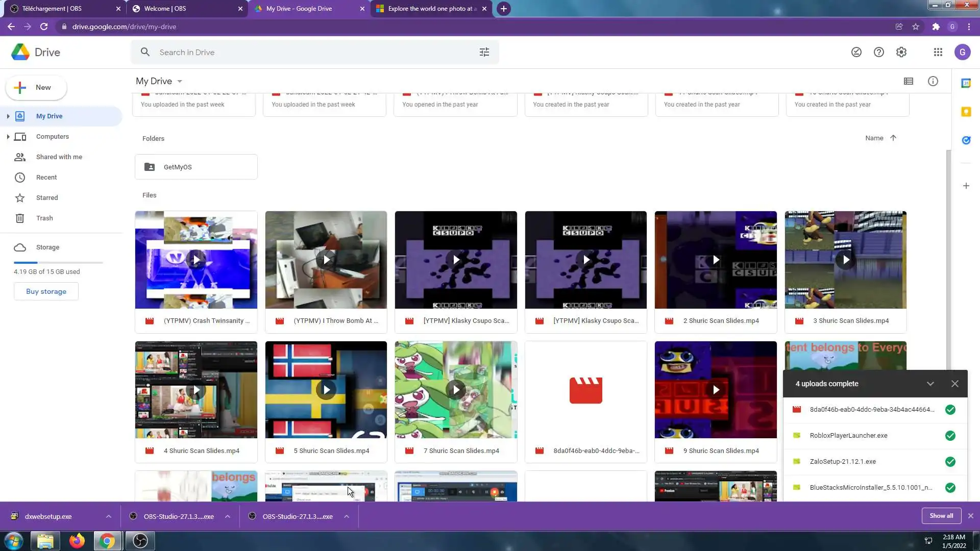Open search options filter icon
Screen dimensions: 980x551
pos(484,52)
